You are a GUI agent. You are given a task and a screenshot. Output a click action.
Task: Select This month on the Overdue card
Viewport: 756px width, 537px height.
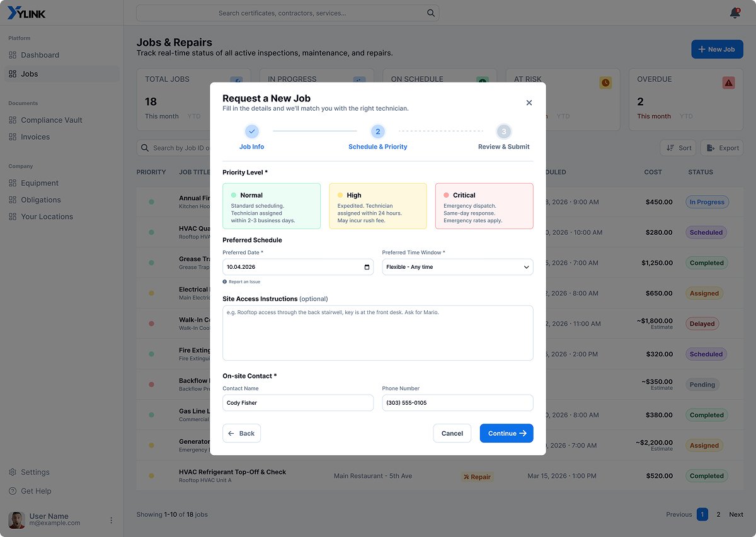point(654,116)
